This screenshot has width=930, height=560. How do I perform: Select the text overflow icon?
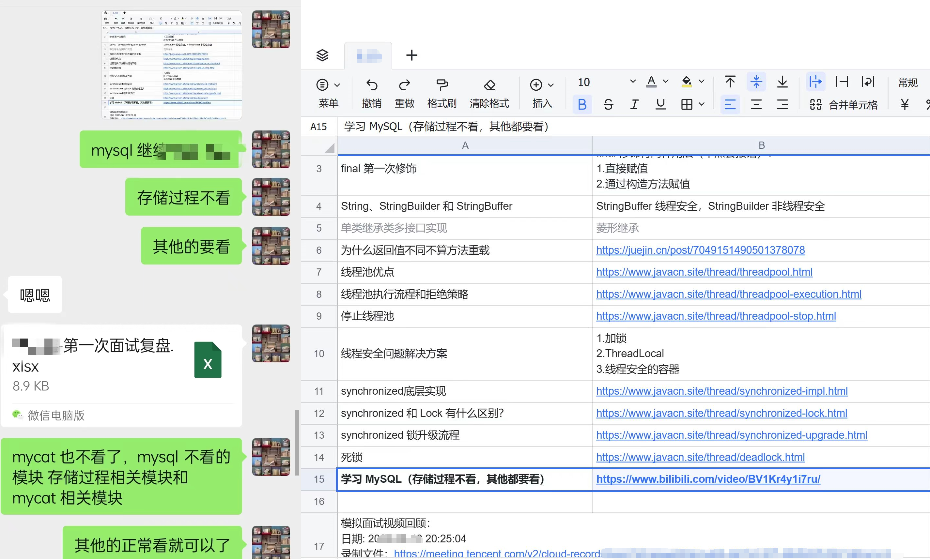tap(815, 82)
